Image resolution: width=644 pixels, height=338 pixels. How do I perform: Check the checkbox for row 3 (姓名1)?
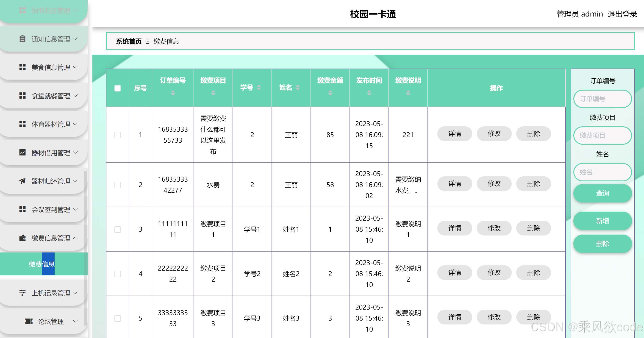pyautogui.click(x=117, y=229)
